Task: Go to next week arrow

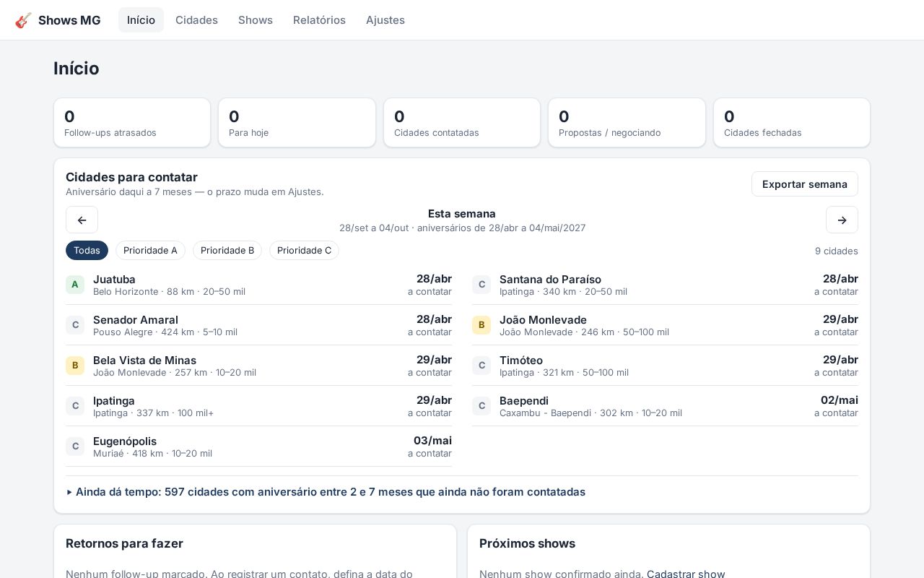Action: click(842, 220)
